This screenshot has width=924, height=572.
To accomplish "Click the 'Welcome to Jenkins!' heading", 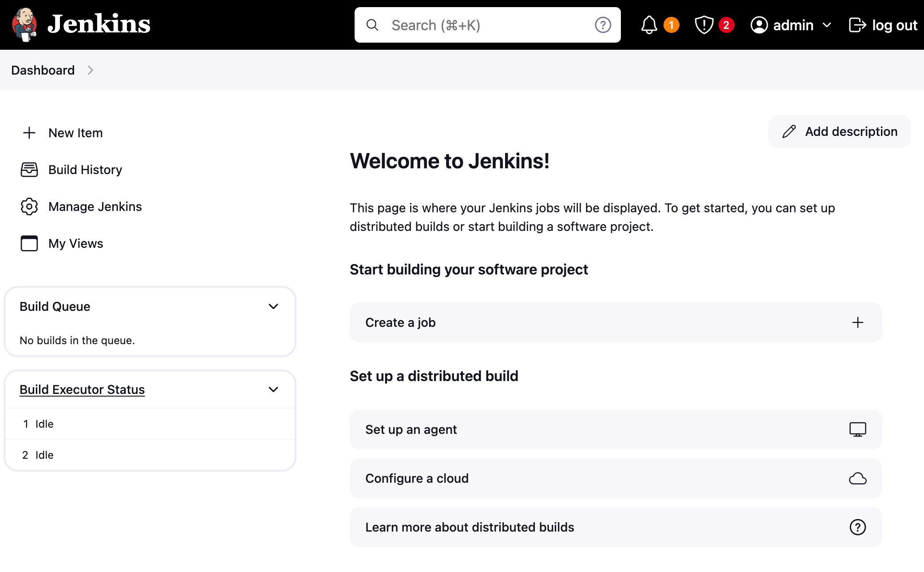I will [x=450, y=161].
